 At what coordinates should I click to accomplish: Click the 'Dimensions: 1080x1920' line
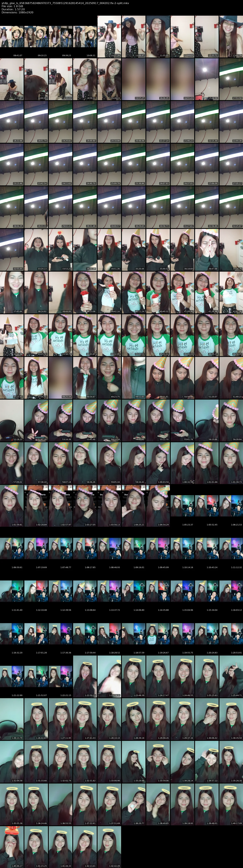17,12
